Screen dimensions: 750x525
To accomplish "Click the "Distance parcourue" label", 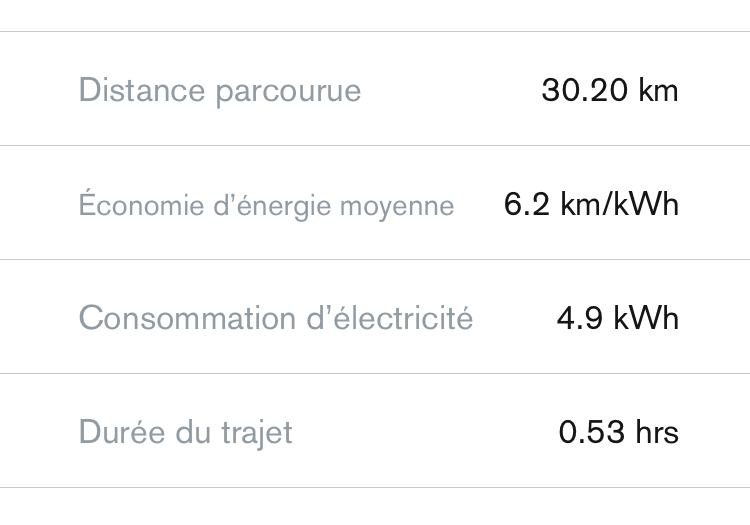I will (219, 91).
